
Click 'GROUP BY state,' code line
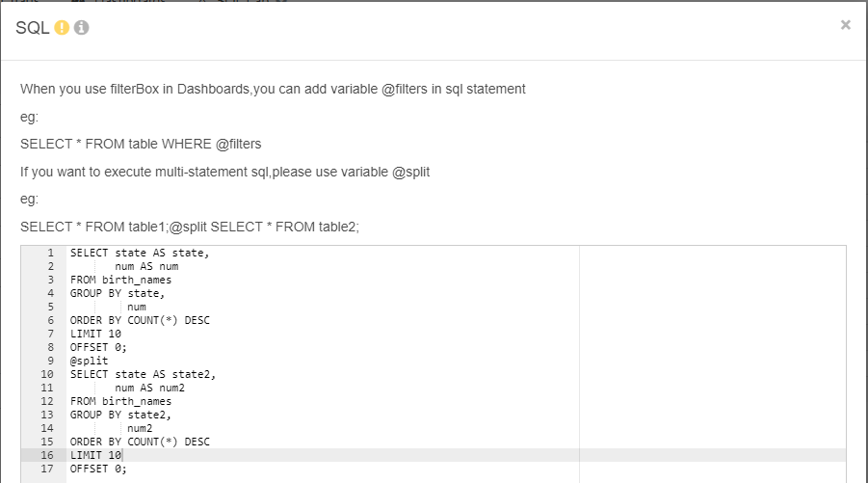coord(118,293)
